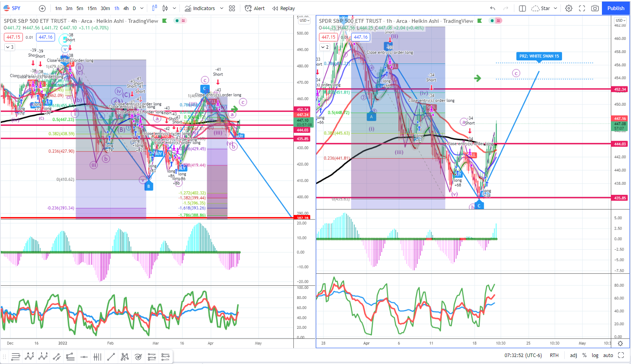Select the vertical sliders-style drawing tool
Image resolution: width=631 pixels, height=364 pixels.
[97, 357]
